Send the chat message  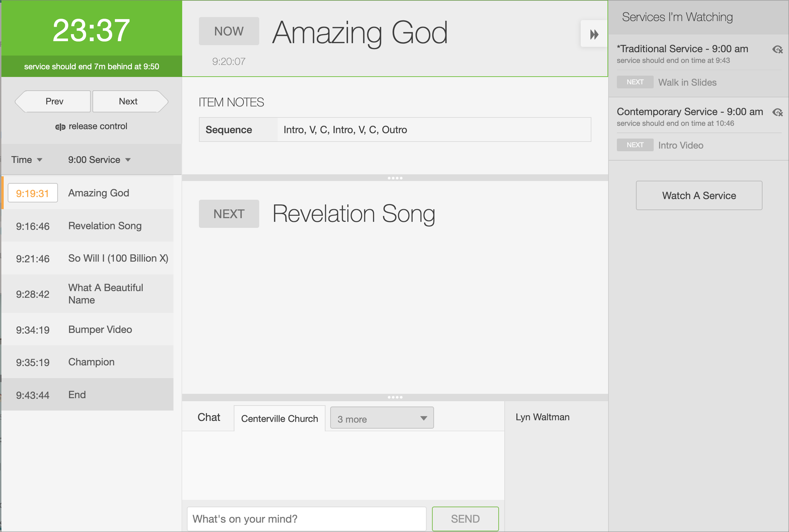[465, 518]
